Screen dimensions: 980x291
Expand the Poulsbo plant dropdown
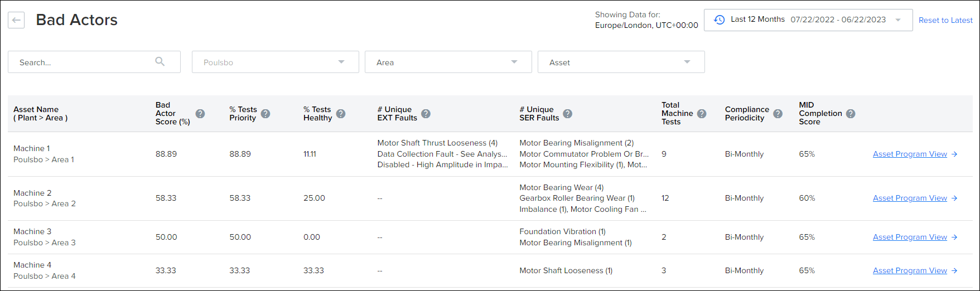[x=276, y=62]
